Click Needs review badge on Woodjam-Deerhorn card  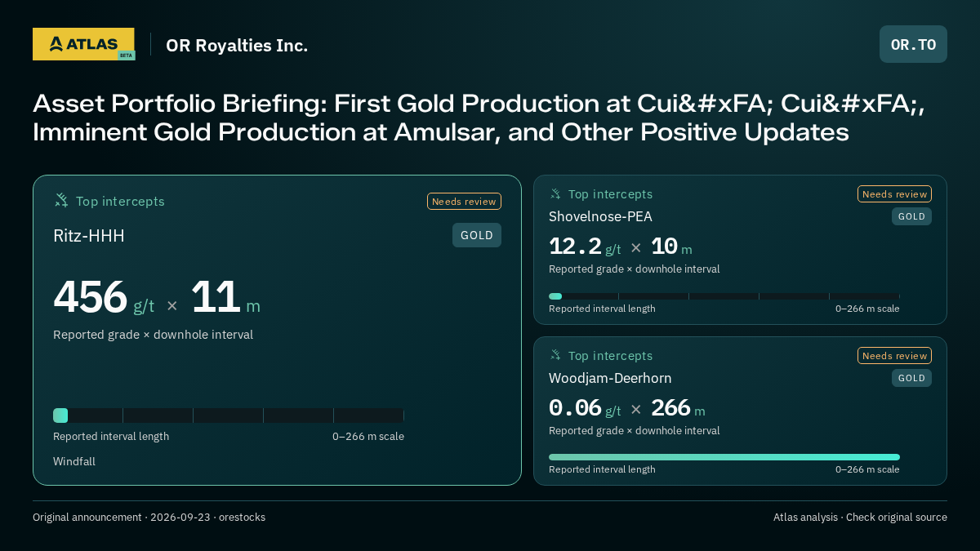(894, 356)
